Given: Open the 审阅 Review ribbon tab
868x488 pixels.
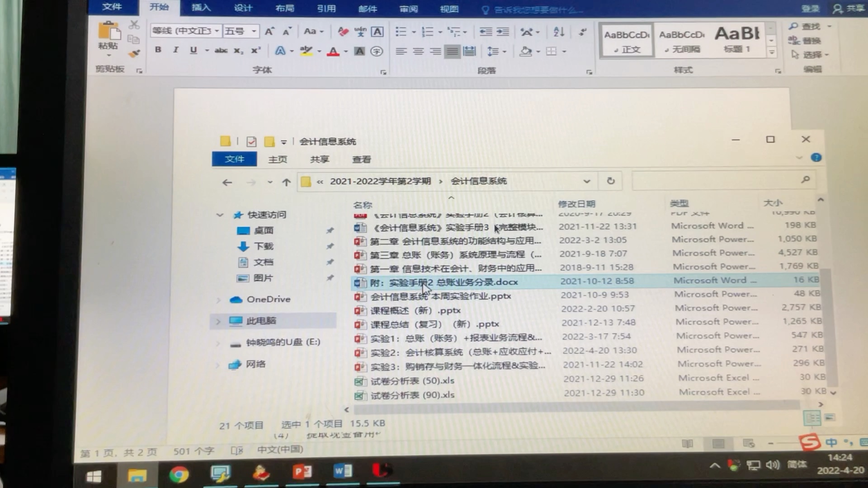Looking at the screenshot, I should tap(408, 9).
